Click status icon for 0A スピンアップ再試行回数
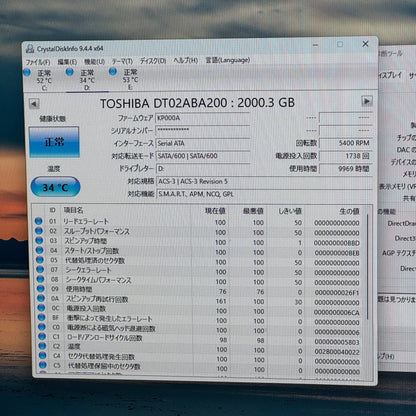 coord(41,298)
